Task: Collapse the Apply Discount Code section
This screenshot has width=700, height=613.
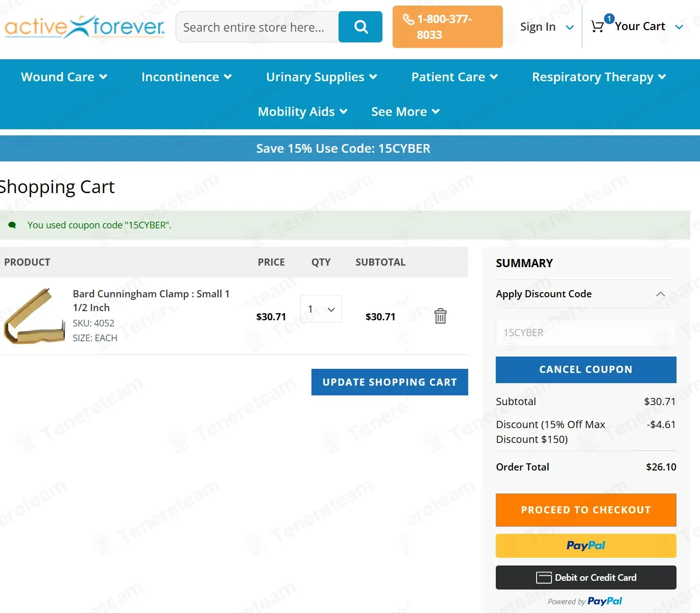Action: pos(586,294)
